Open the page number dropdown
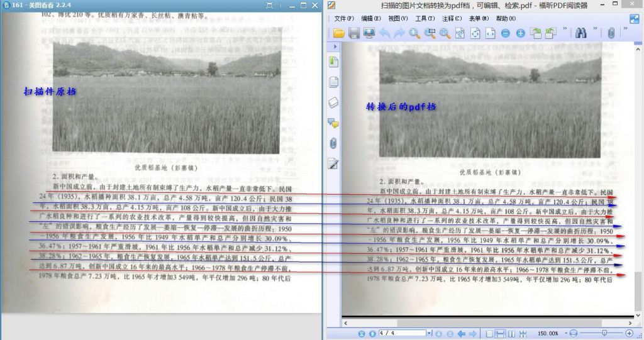The width and height of the screenshot is (644, 340). (x=430, y=333)
